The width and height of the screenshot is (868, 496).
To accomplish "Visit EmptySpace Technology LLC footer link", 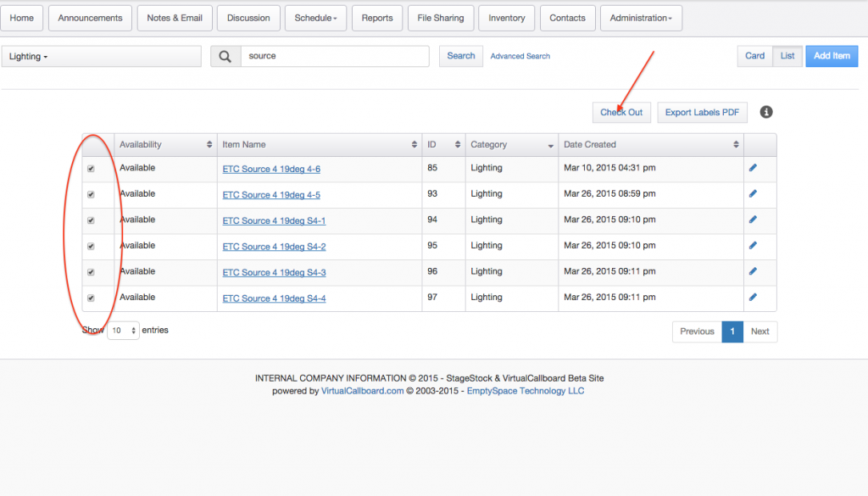I will tap(526, 391).
